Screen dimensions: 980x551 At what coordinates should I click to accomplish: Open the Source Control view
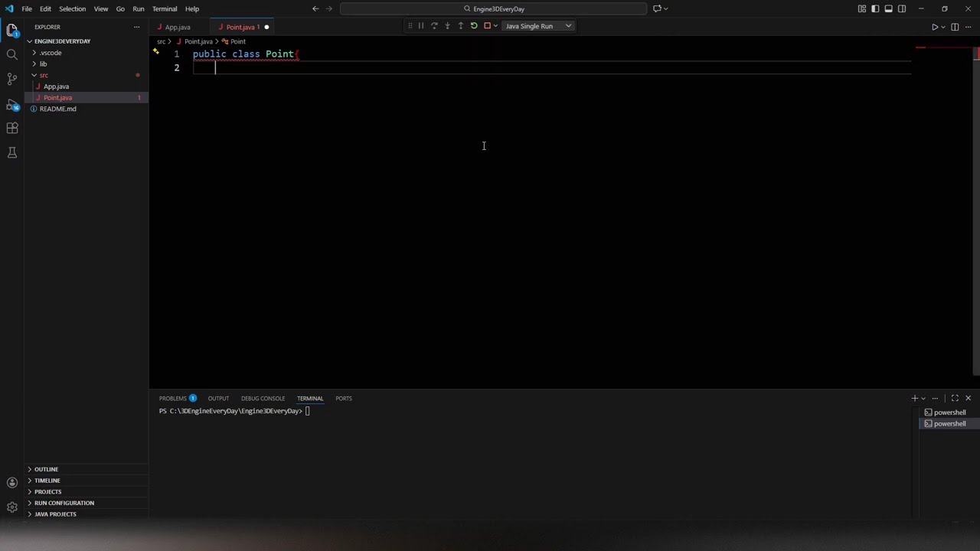click(12, 79)
